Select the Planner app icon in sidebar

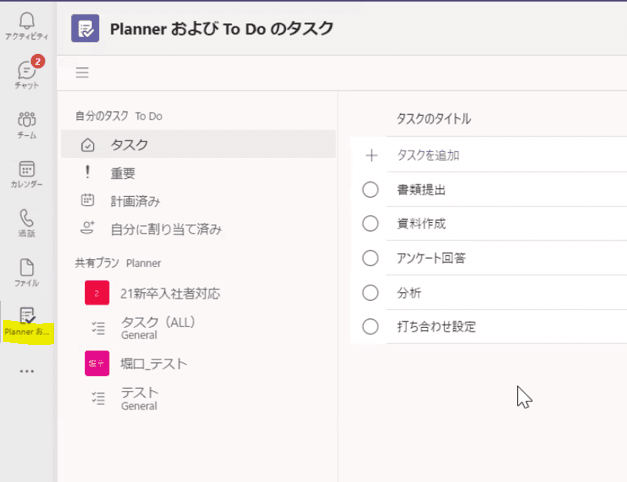[27, 320]
